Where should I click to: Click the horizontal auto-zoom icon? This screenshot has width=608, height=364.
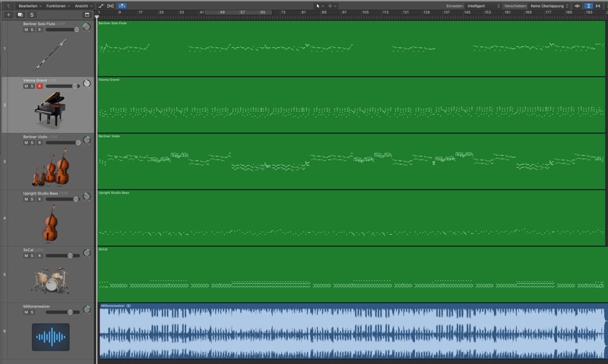click(598, 6)
